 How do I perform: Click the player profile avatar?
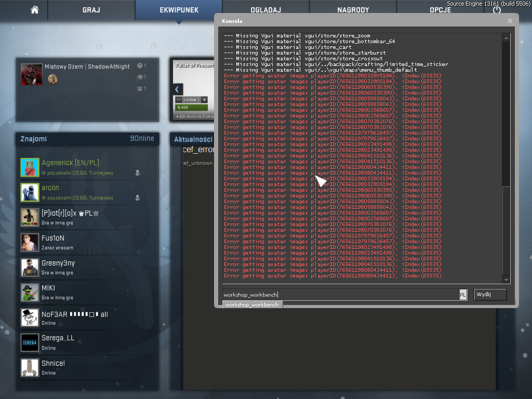32,74
